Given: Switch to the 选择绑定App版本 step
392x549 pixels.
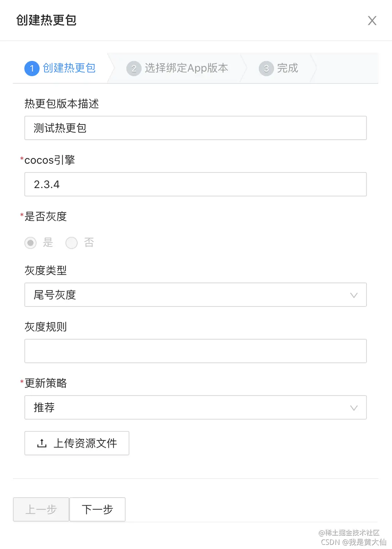Looking at the screenshot, I should (186, 69).
